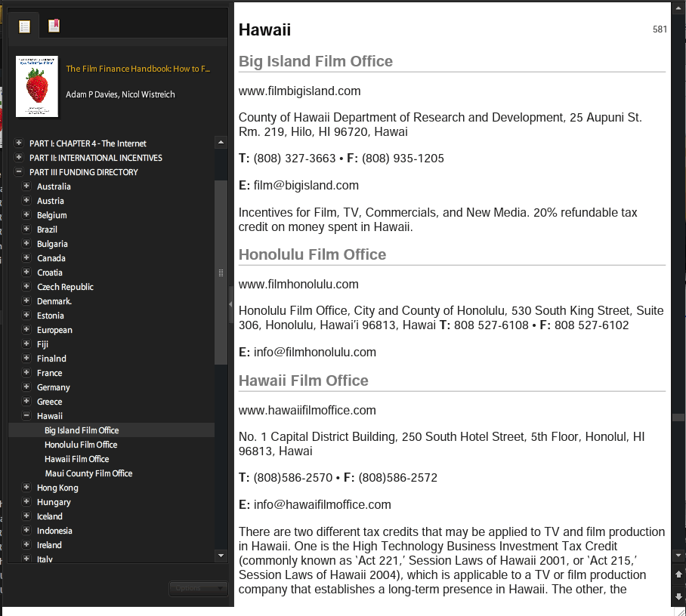Expand the Indonesia entry
686x616 pixels.
click(x=26, y=530)
